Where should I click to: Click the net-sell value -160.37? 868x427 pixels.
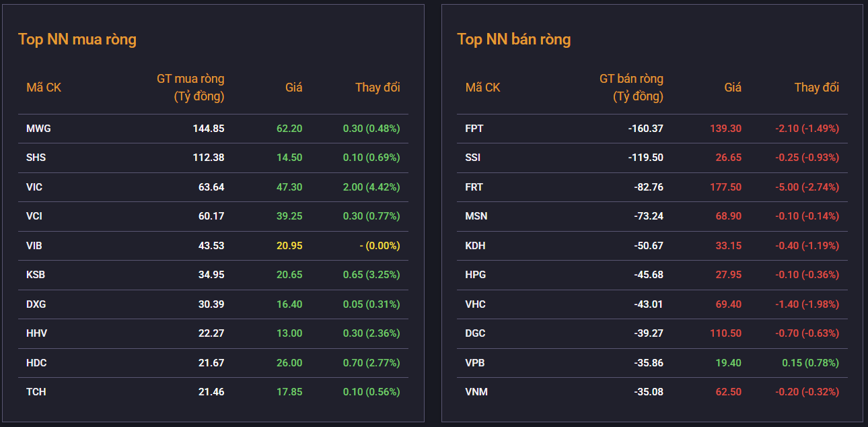pyautogui.click(x=645, y=129)
